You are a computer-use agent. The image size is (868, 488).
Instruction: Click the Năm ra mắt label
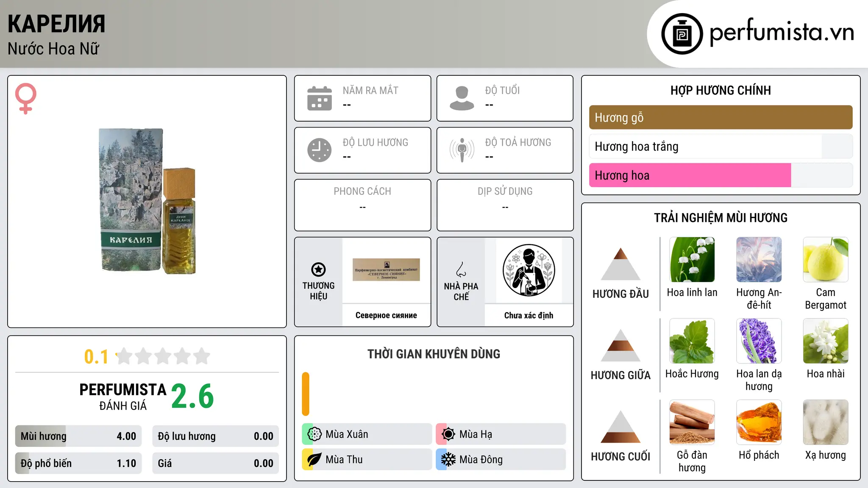370,91
